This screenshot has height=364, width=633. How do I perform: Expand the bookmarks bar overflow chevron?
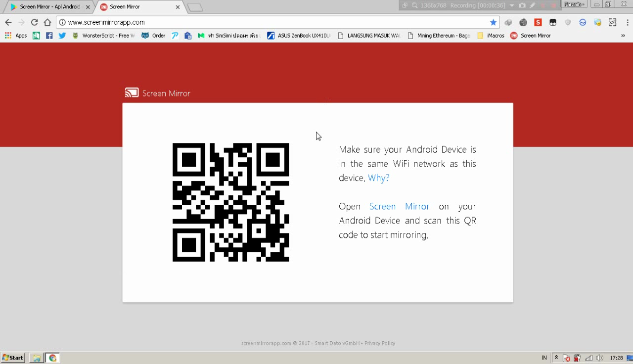click(x=623, y=36)
